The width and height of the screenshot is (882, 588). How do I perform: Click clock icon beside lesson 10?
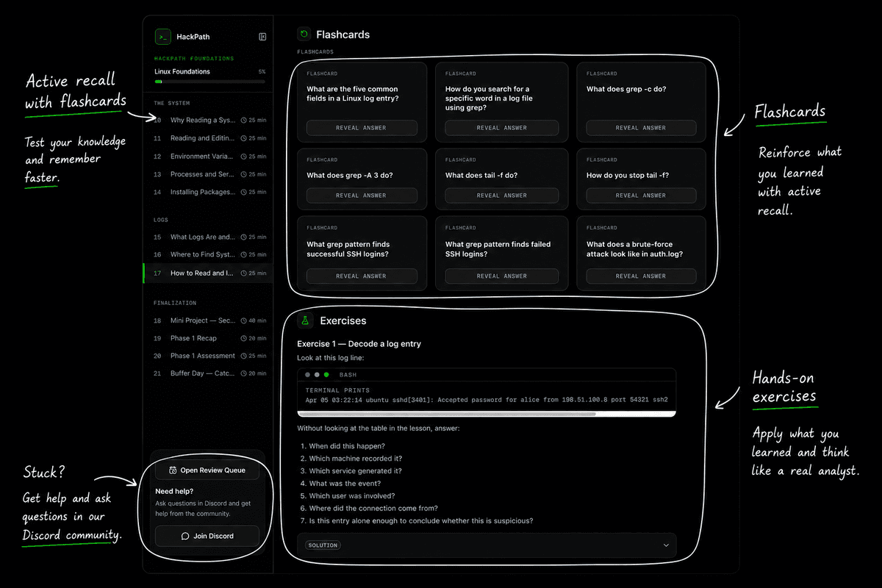point(244,120)
